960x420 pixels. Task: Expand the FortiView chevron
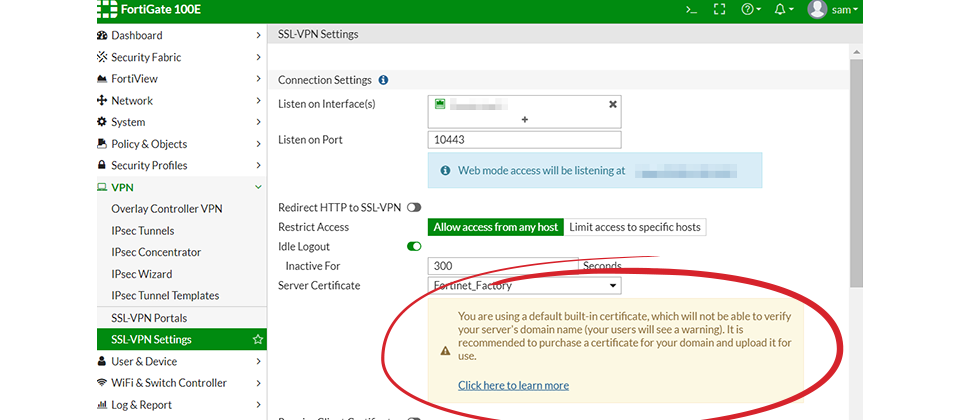pos(258,79)
